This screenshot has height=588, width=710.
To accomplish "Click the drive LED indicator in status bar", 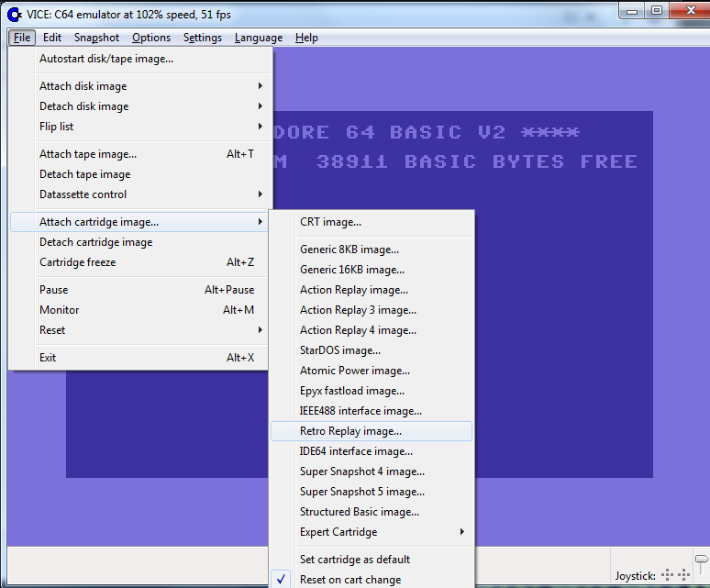I will [701, 561].
